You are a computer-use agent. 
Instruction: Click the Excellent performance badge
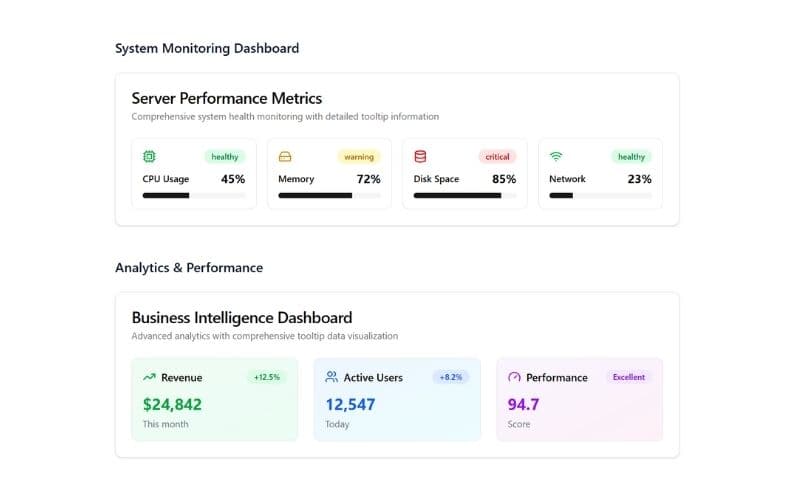tap(629, 377)
